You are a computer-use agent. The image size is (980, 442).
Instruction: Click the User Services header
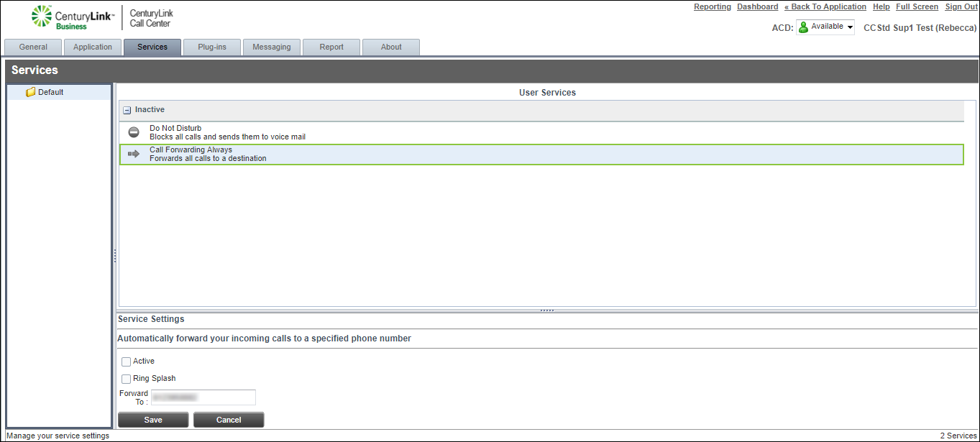pyautogui.click(x=547, y=93)
